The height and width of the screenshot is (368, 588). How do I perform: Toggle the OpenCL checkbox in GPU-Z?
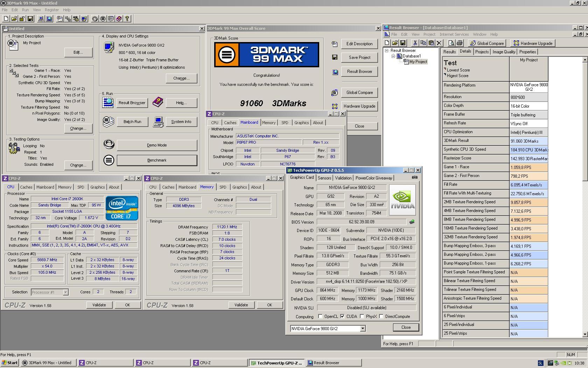[x=320, y=316]
